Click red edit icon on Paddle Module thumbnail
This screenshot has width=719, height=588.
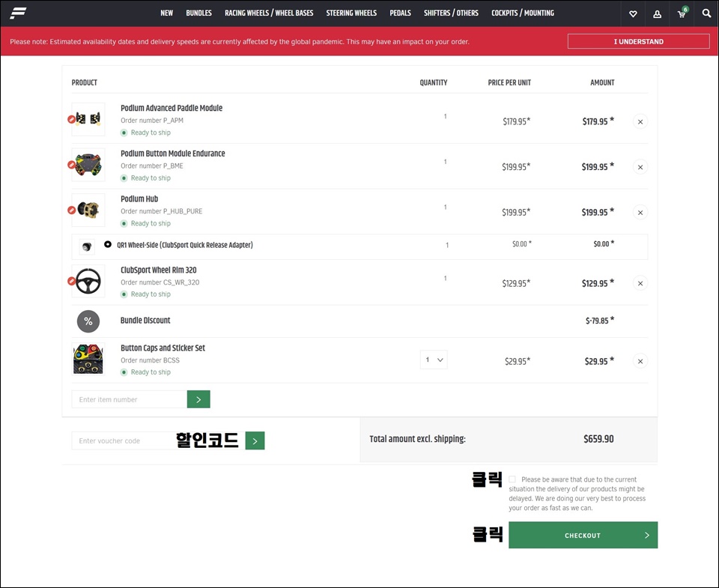pos(72,119)
